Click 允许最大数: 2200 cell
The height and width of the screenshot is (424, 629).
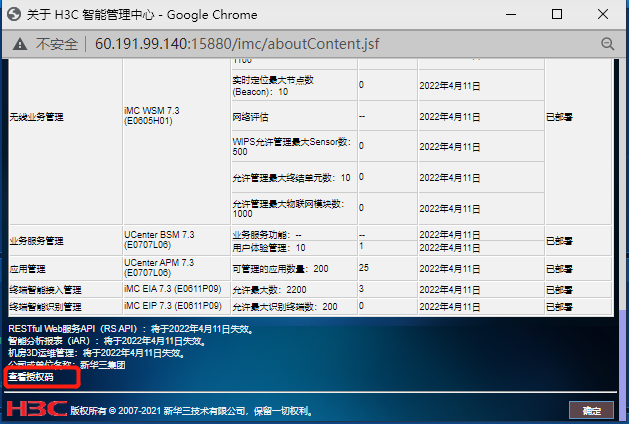point(294,290)
